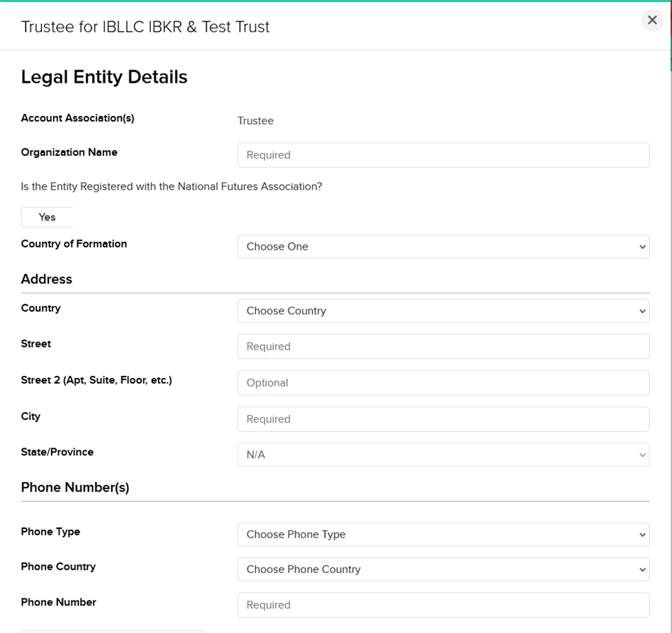Open the Choose Phone Country dropdown

point(442,570)
